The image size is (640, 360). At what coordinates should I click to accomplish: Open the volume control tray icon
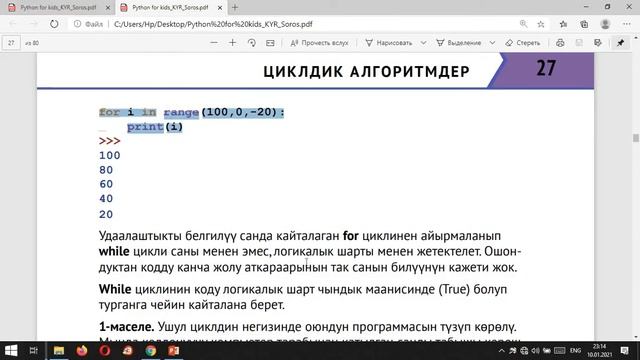point(535,351)
